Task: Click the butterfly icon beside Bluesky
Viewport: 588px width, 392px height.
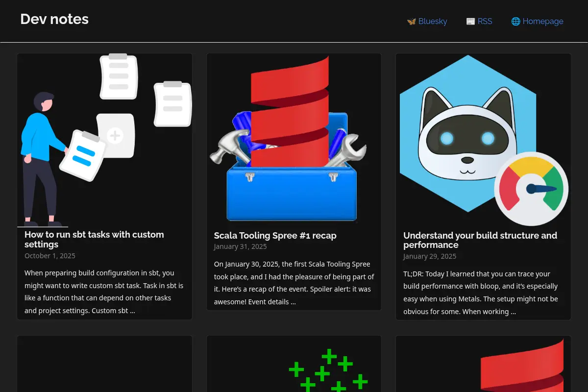Action: 412,22
